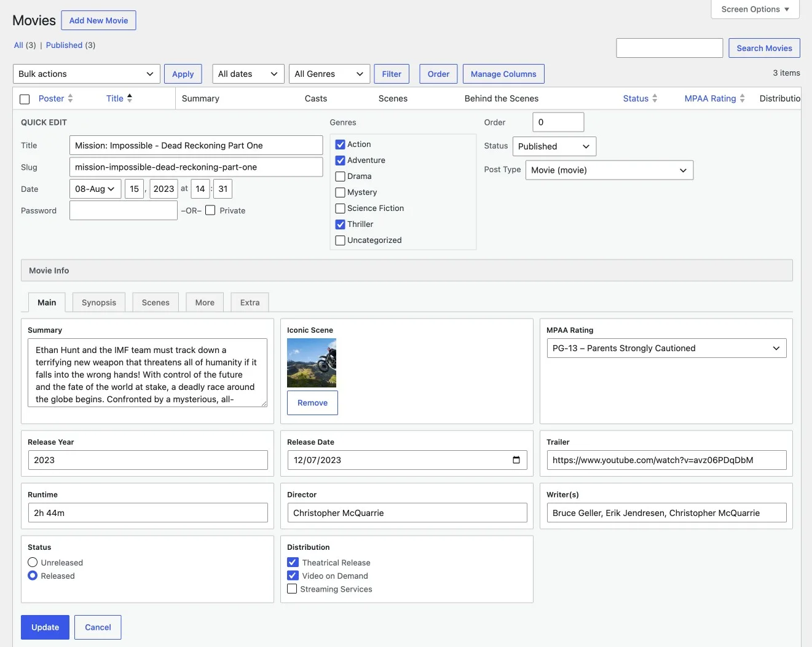Save changes with the Update button
812x647 pixels.
(45, 627)
